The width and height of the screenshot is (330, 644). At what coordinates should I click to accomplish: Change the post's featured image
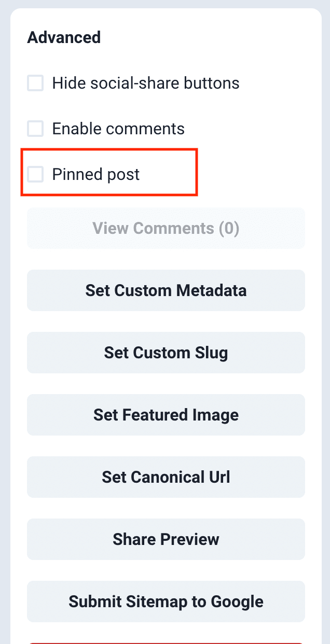[x=166, y=415]
